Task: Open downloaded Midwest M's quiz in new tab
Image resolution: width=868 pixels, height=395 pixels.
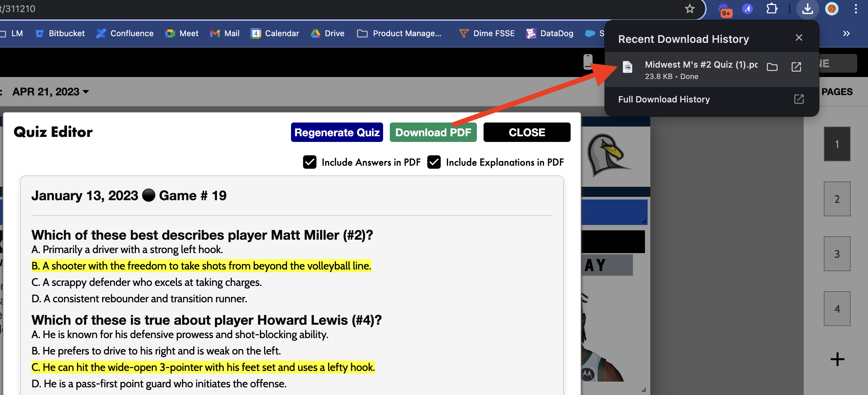Action: pyautogui.click(x=796, y=67)
